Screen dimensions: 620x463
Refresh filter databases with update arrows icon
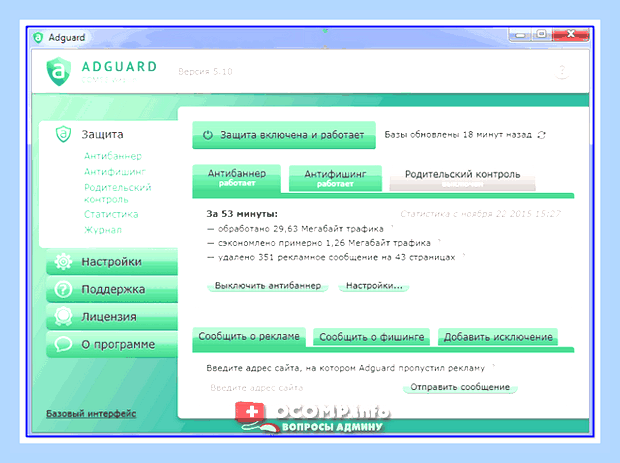tap(541, 135)
